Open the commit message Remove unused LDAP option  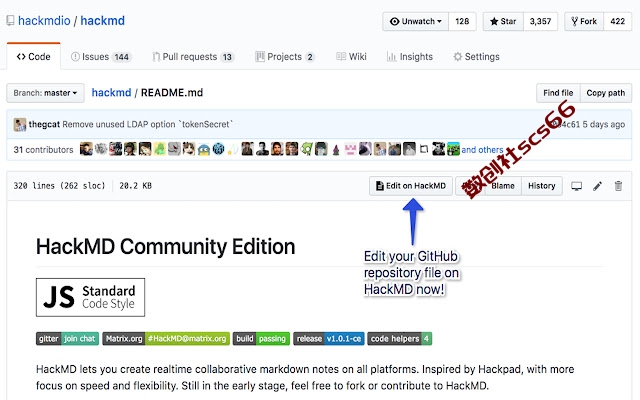148,124
